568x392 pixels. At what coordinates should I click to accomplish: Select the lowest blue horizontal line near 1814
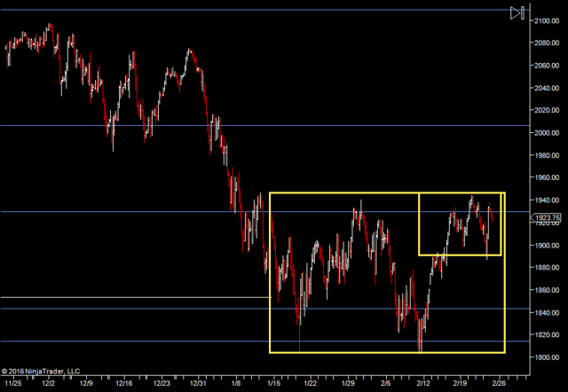click(x=133, y=341)
